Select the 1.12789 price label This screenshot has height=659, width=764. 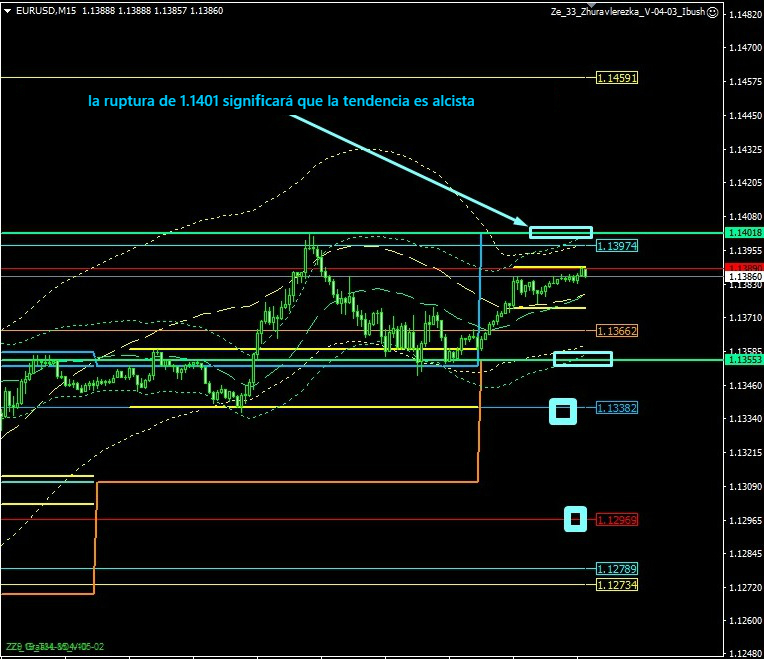click(x=616, y=569)
